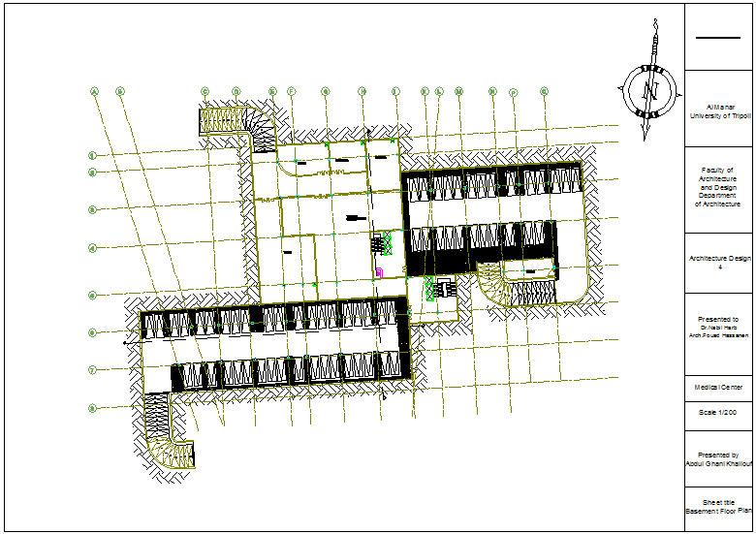This screenshot has height=534, width=756.
Task: Select grid bubble H on the top axis
Action: click(x=362, y=91)
